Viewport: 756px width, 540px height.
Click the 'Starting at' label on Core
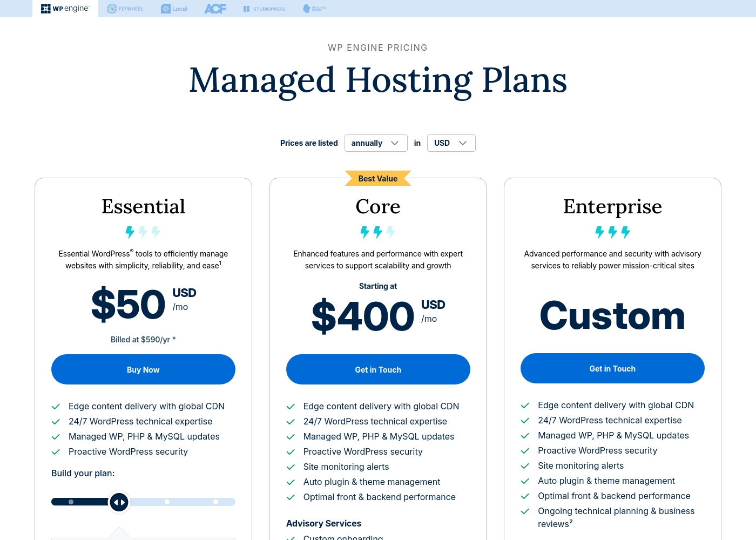[378, 286]
